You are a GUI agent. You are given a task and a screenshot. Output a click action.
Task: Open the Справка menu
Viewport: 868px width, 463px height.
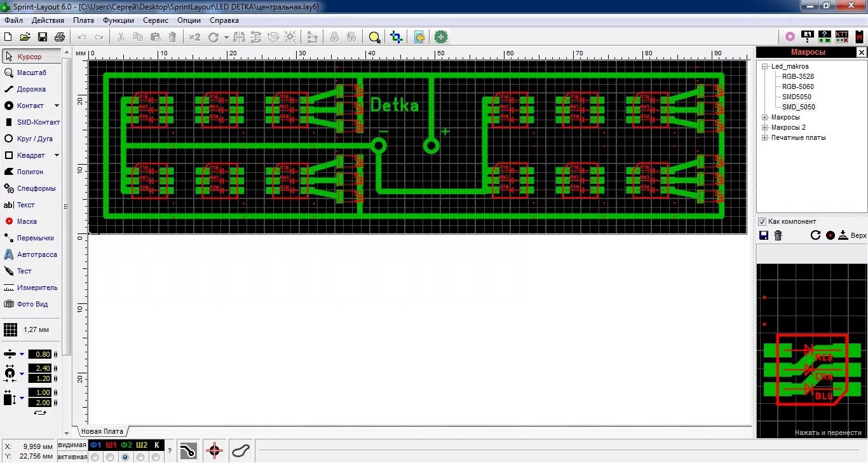(224, 20)
